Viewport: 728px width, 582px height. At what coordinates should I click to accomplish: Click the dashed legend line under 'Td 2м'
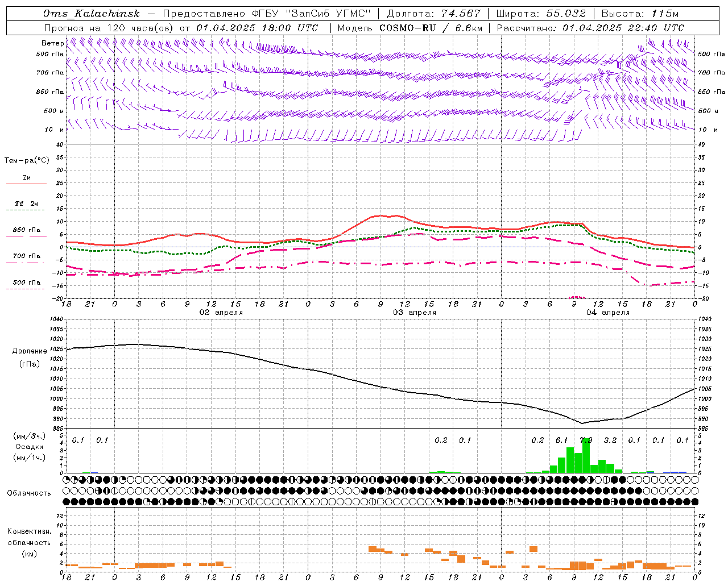click(25, 210)
